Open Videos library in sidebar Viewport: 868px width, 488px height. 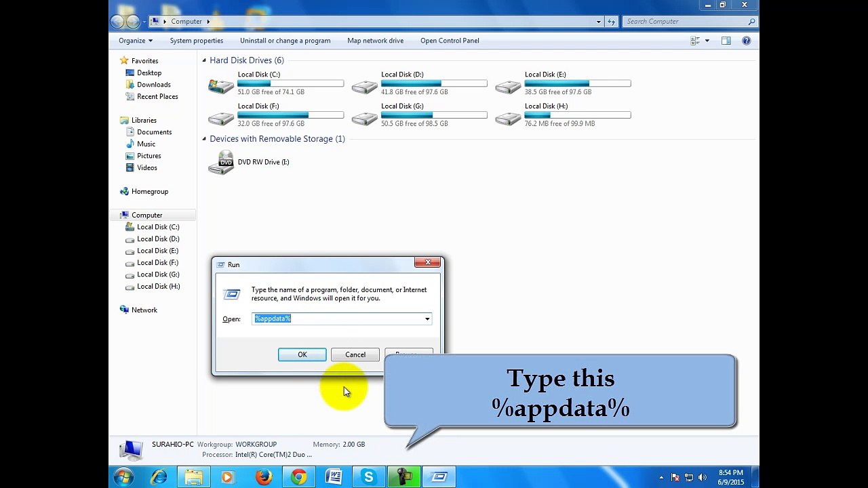point(147,167)
